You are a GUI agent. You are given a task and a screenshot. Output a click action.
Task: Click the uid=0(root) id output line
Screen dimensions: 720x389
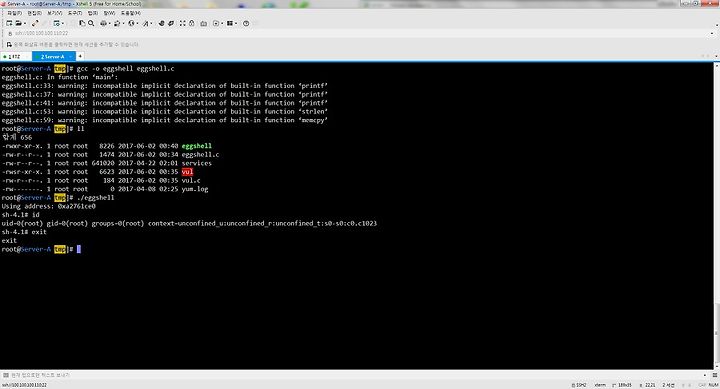(x=189, y=223)
